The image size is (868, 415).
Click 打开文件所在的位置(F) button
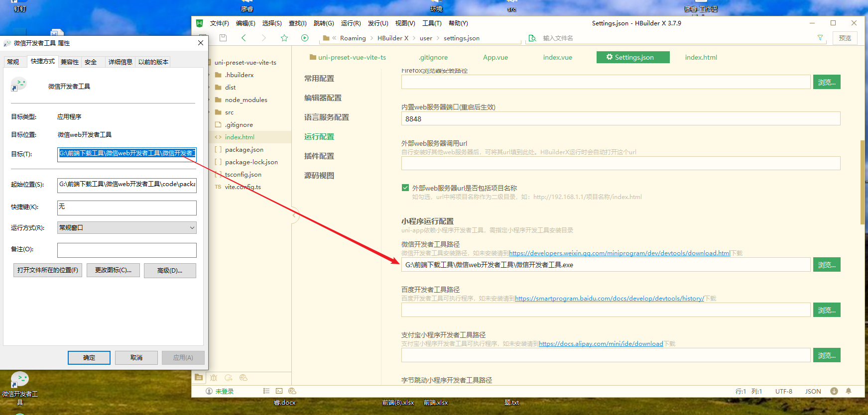click(48, 270)
